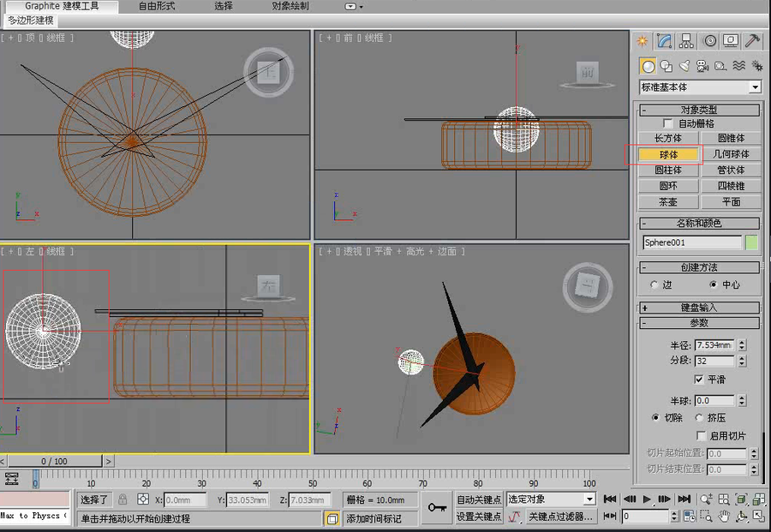Open the Modify command panel tab
Screen dimensions: 771x532
[x=664, y=41]
